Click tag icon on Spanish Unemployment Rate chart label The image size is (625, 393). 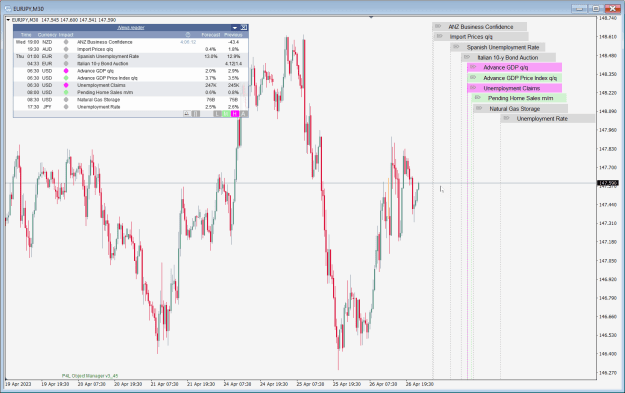(x=456, y=47)
